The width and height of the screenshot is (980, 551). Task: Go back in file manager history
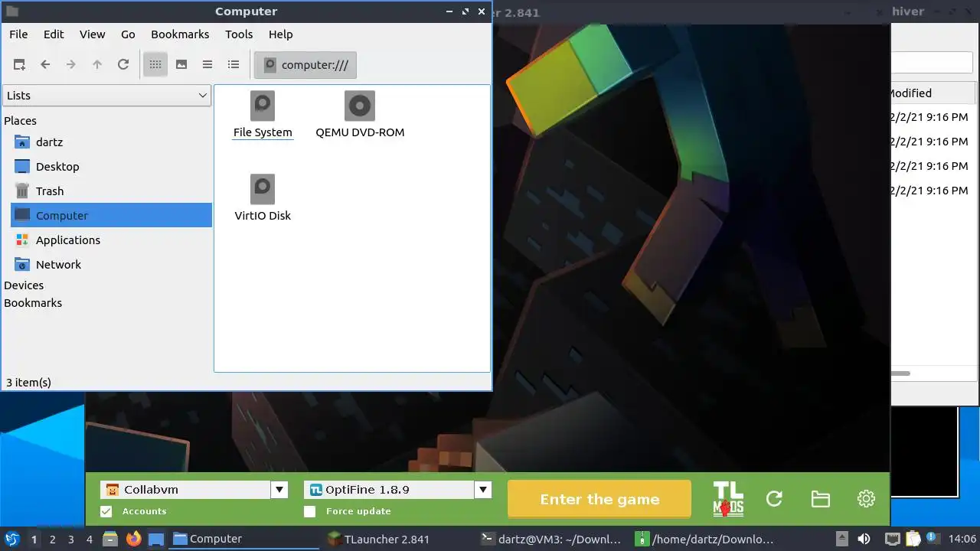45,65
